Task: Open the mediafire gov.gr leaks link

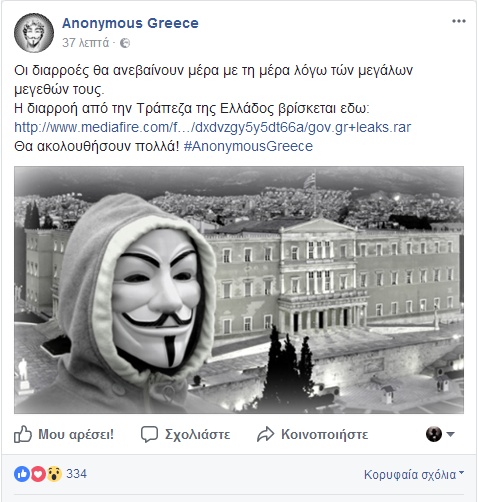Action: [x=213, y=127]
